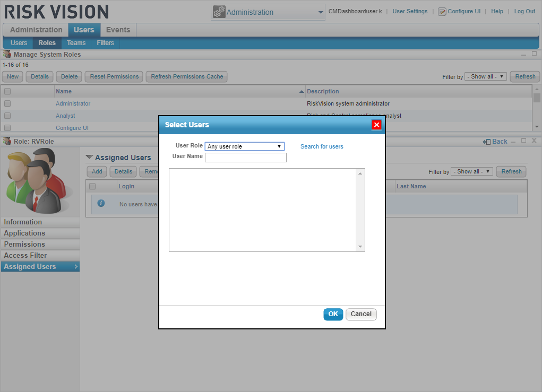Open the Configure UI link in header
The height and width of the screenshot is (392, 542).
point(464,11)
